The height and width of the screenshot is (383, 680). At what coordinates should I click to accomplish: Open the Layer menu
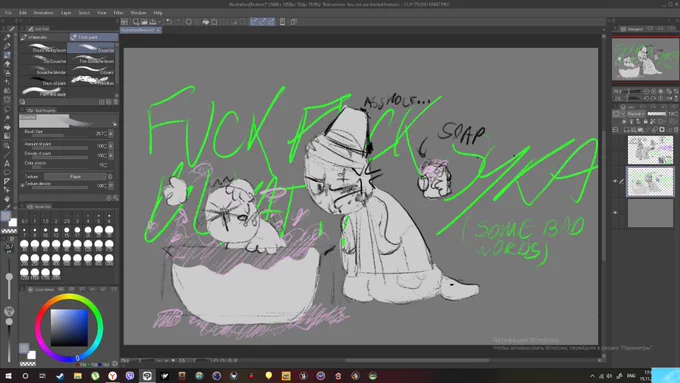(66, 13)
